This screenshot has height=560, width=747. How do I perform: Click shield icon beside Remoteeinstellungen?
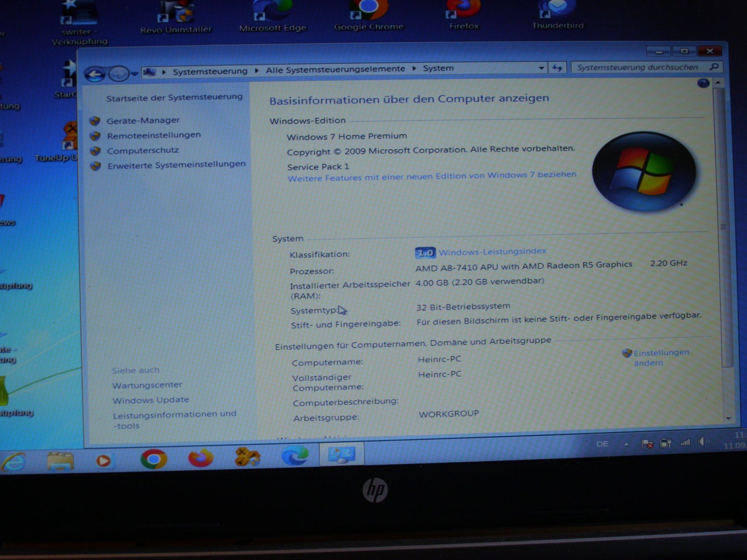(95, 136)
